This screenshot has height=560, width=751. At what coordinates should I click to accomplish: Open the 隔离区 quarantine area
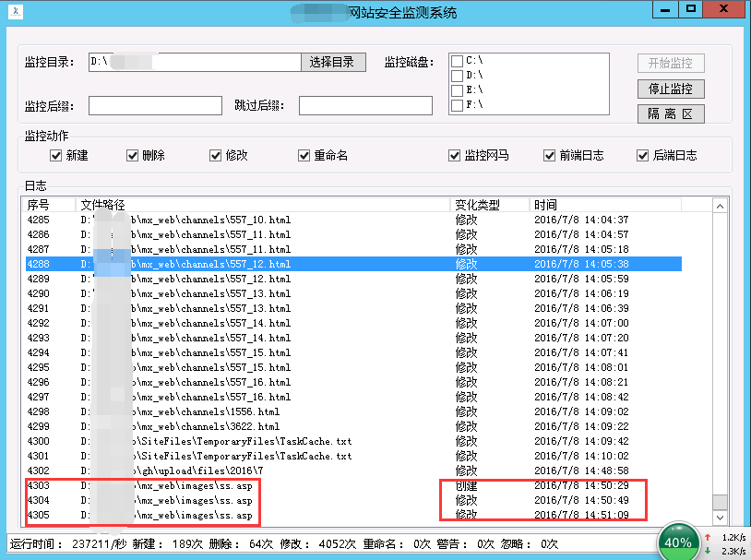point(671,114)
